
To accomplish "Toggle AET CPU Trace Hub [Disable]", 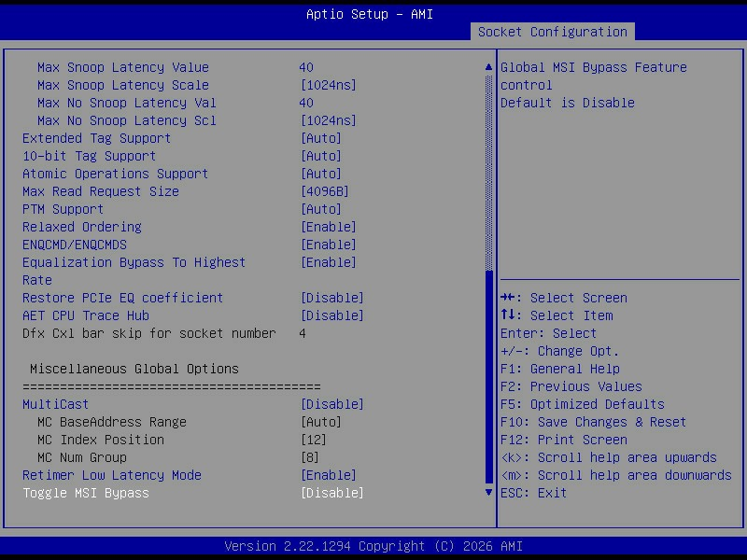I will (332, 315).
